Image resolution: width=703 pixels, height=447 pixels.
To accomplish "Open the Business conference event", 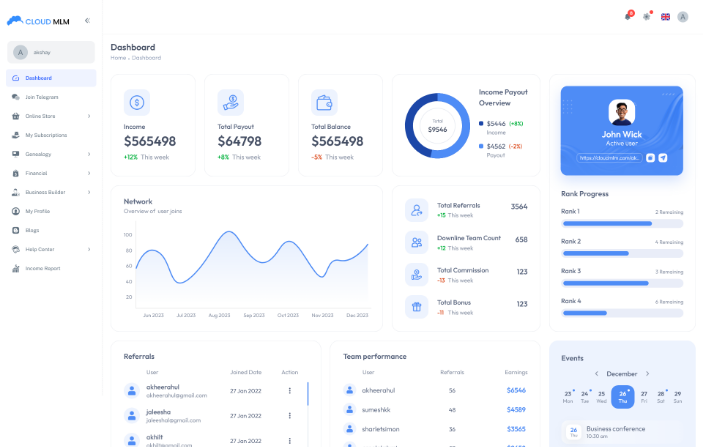I will pos(622,432).
